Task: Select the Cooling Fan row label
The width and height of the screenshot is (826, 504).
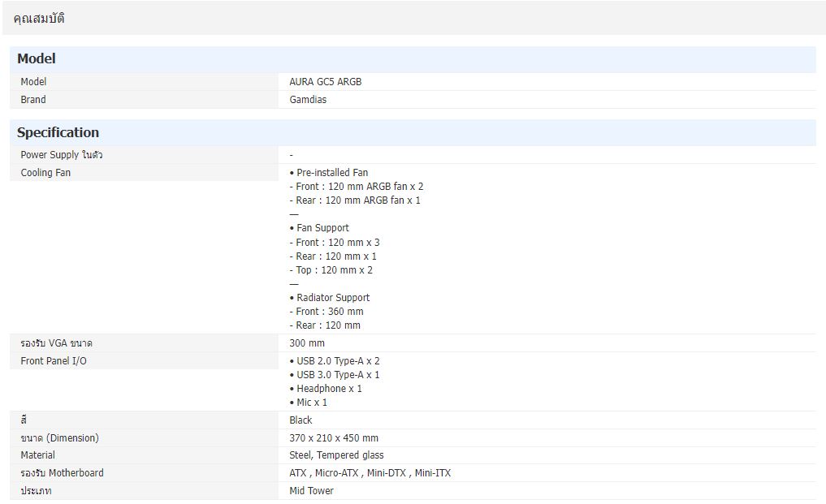Action: 45,173
